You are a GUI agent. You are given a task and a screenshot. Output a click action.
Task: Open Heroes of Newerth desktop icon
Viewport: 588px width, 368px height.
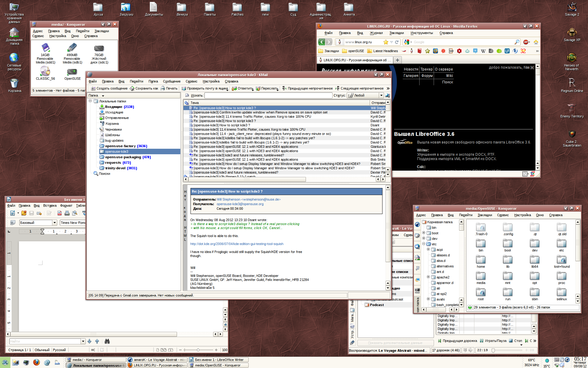tap(571, 62)
